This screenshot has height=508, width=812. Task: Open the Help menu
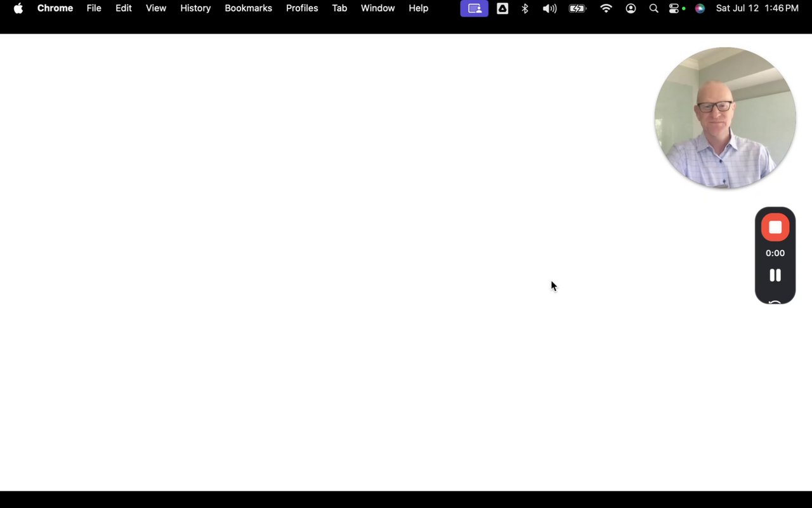(x=419, y=8)
